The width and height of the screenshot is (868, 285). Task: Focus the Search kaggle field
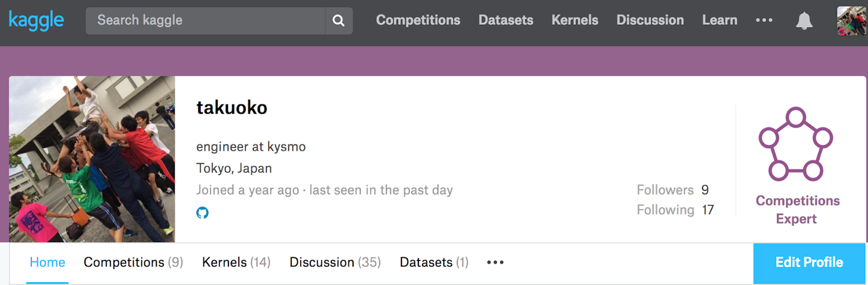coord(205,21)
